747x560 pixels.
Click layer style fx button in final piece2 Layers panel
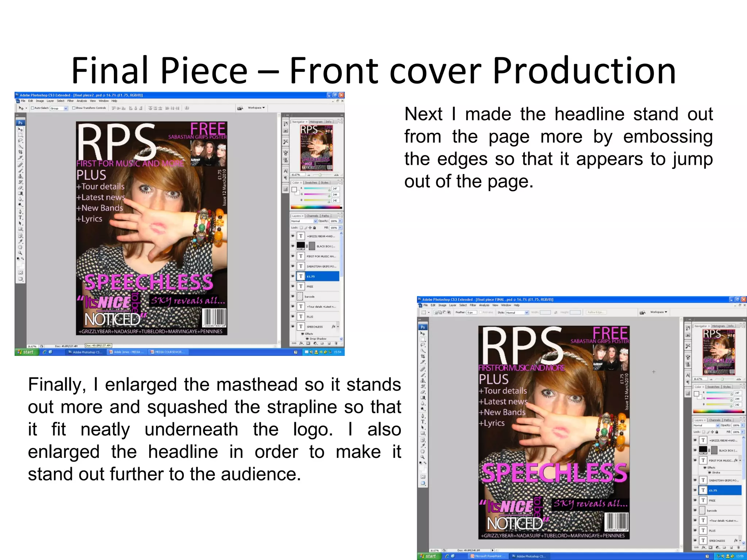tap(301, 343)
